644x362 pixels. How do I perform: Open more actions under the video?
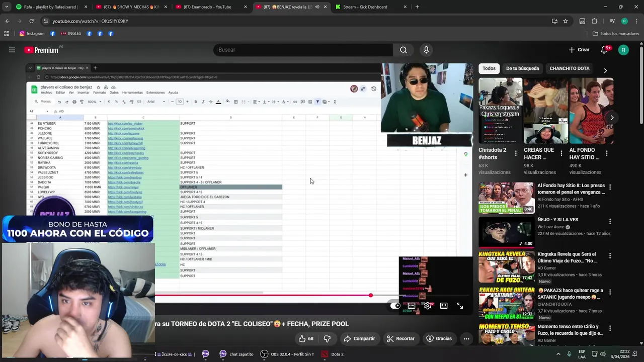466,339
